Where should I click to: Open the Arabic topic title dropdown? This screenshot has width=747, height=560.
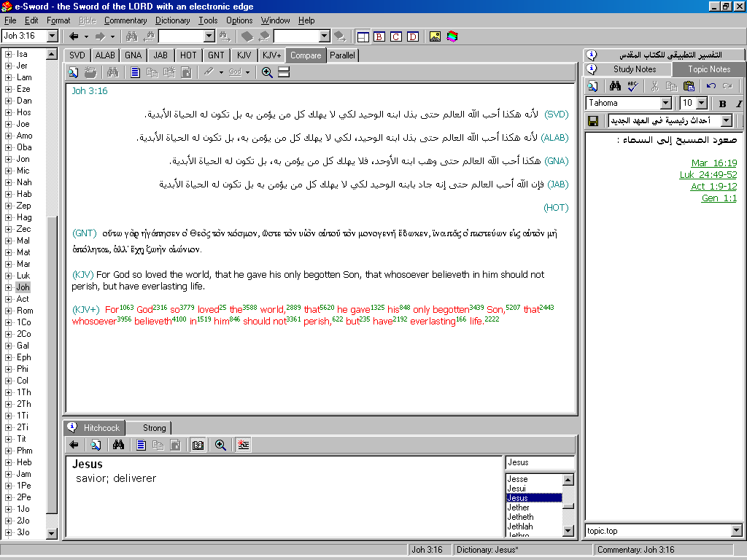(726, 120)
